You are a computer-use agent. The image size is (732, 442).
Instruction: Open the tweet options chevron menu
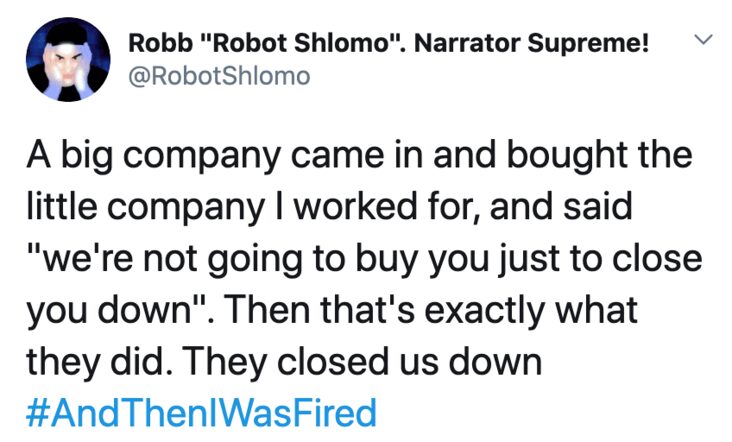coord(703,39)
